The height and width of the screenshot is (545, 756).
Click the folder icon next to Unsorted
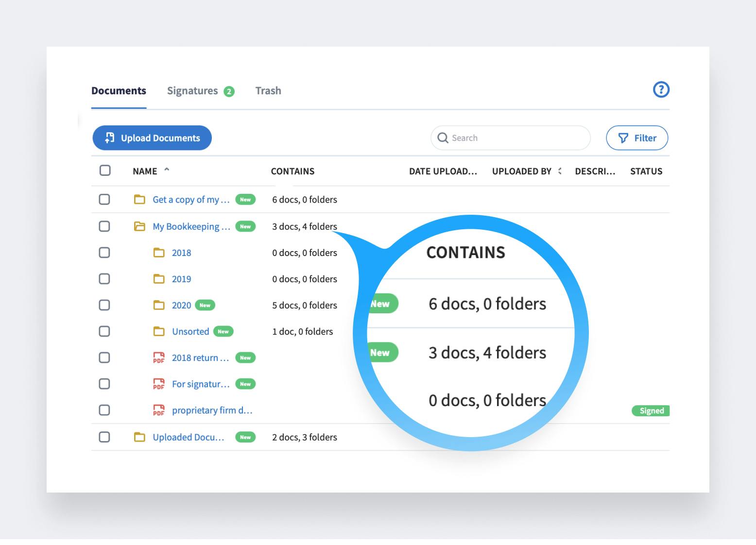(159, 332)
